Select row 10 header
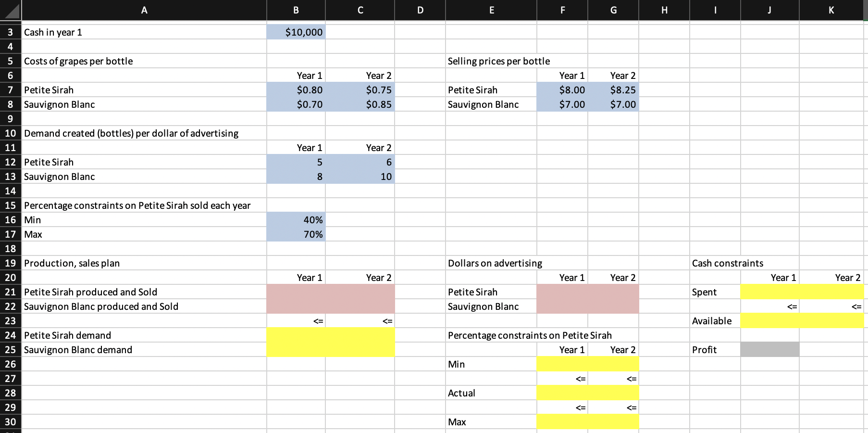The image size is (868, 433). tap(10, 133)
